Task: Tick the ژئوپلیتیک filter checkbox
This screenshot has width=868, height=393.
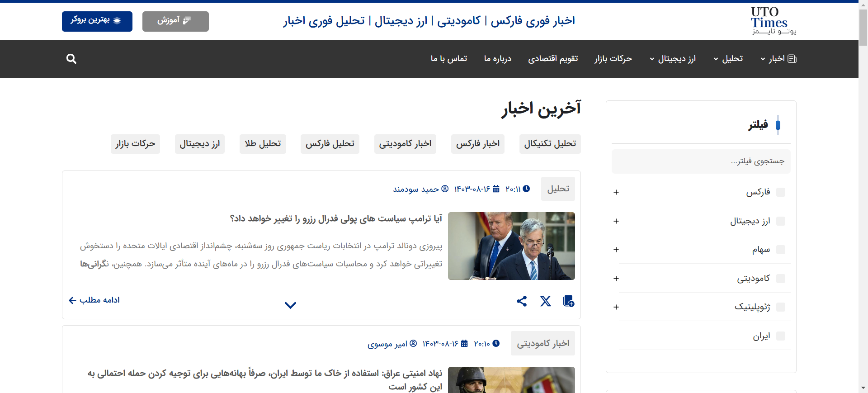Action: coord(781,307)
